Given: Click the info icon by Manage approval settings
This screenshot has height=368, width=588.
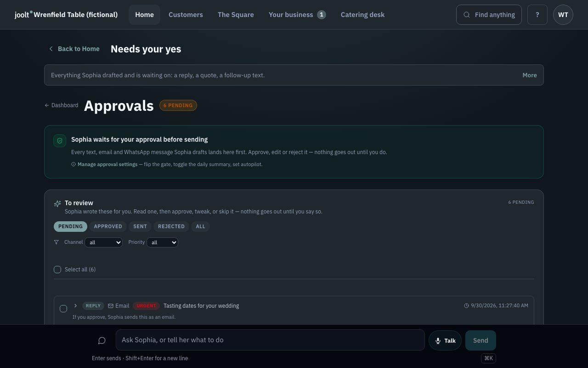Looking at the screenshot, I should tap(73, 164).
